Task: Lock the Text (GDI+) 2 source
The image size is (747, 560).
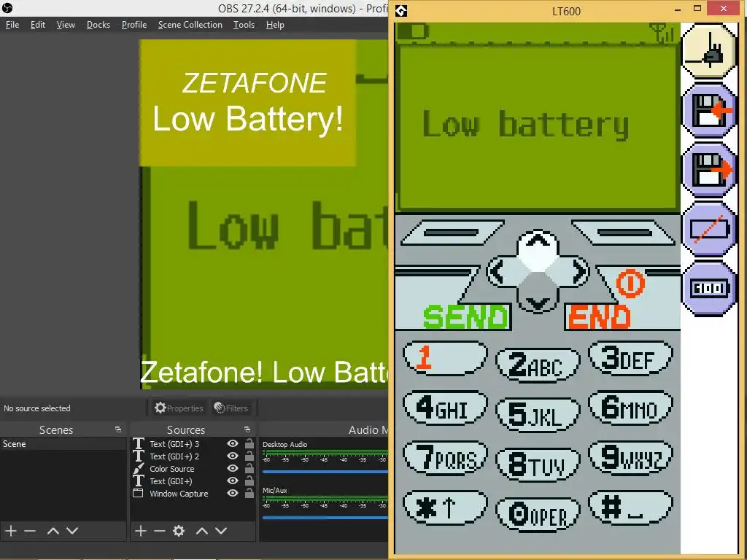Action: click(x=249, y=456)
